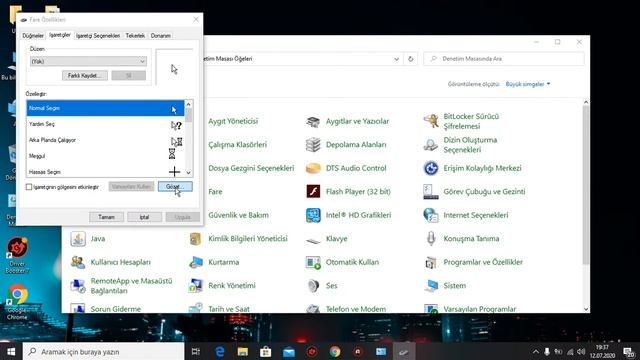This screenshot has height=360, width=640.
Task: Open the Windows Start menu
Action: pos(11,351)
